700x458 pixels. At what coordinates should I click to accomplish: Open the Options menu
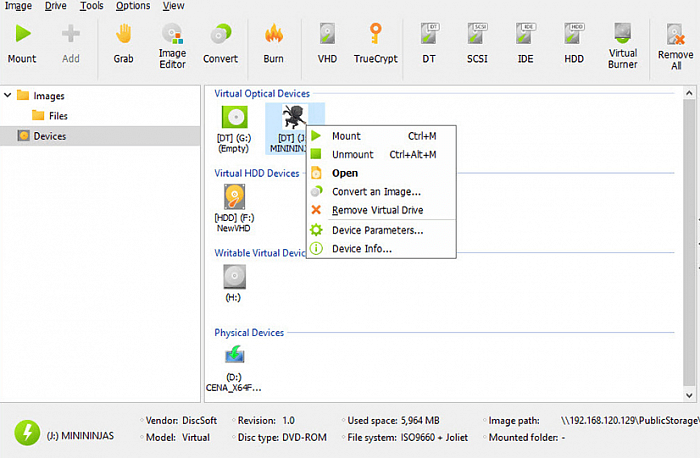click(133, 6)
